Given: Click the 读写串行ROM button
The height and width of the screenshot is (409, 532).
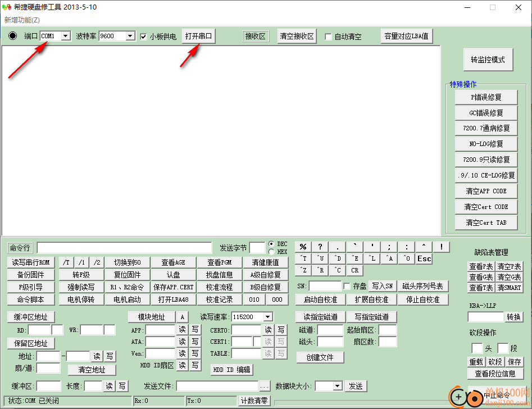Looking at the screenshot, I should click(31, 262).
